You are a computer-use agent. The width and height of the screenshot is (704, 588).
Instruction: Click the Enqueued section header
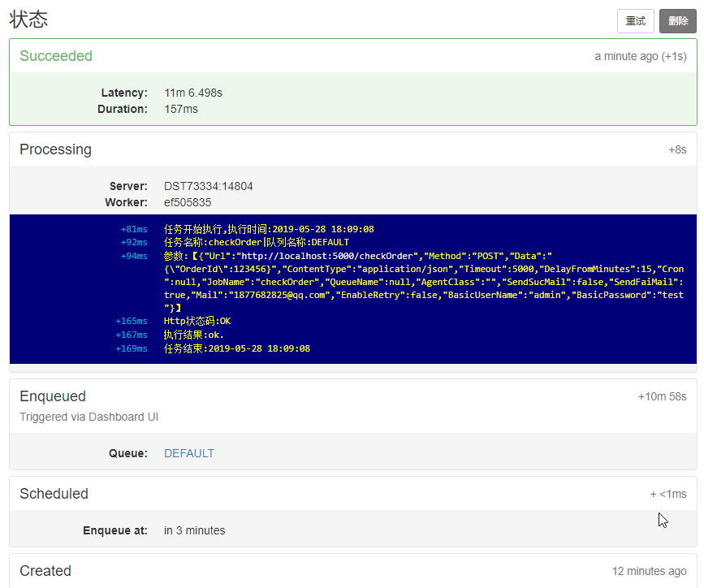pyautogui.click(x=52, y=396)
